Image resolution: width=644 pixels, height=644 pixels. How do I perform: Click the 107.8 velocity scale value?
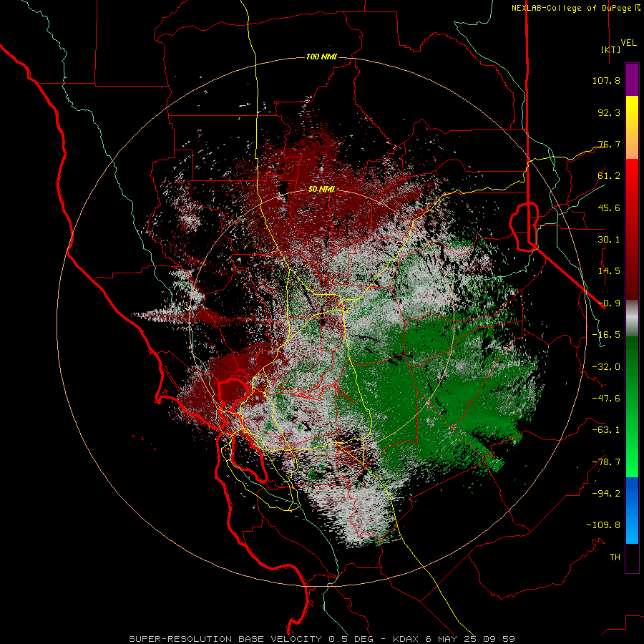[606, 80]
